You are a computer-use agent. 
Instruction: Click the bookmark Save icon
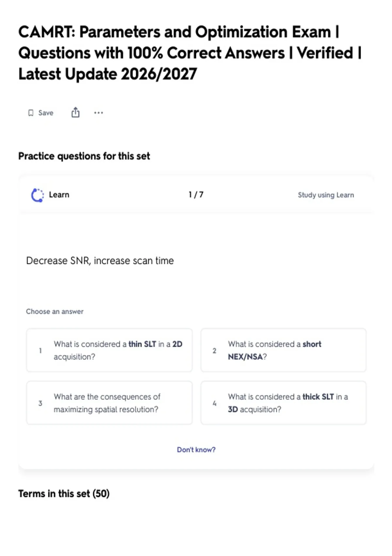coord(31,113)
